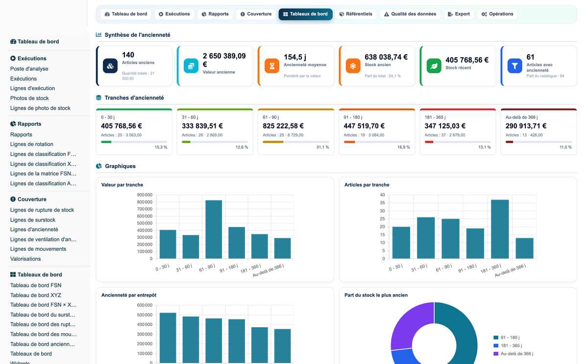588x364 pixels.
Task: Click the Part du stock le plus ancien title
Action: coord(376,295)
